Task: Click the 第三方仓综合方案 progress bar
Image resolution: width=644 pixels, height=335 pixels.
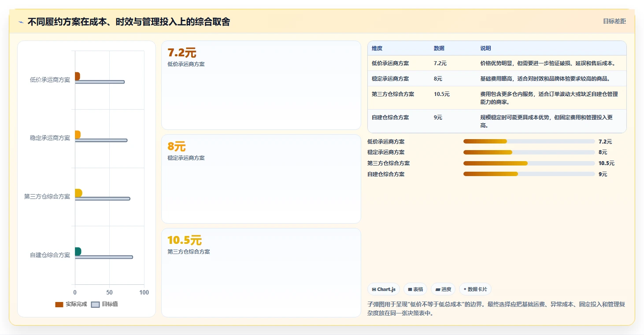Action: [529, 163]
